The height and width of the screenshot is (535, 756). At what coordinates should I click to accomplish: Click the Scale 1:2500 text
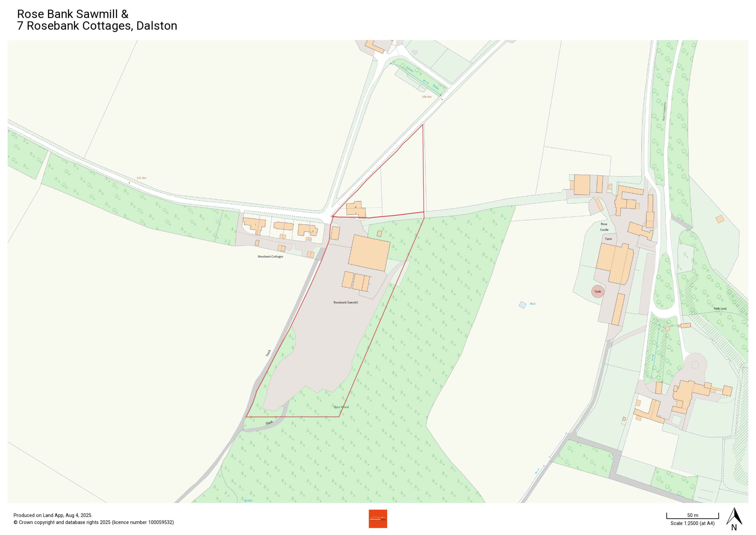[x=692, y=523]
